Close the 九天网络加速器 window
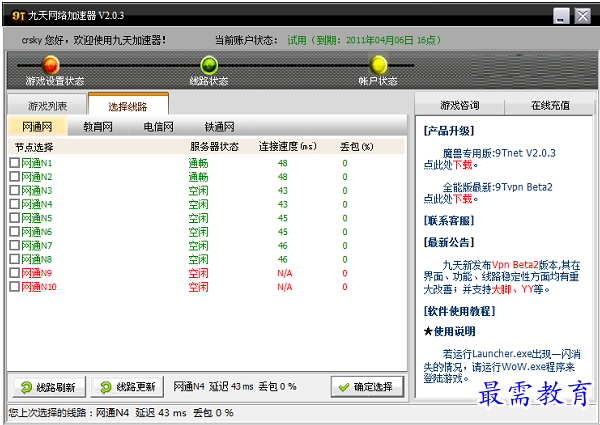This screenshot has height=425, width=600. coord(583,16)
